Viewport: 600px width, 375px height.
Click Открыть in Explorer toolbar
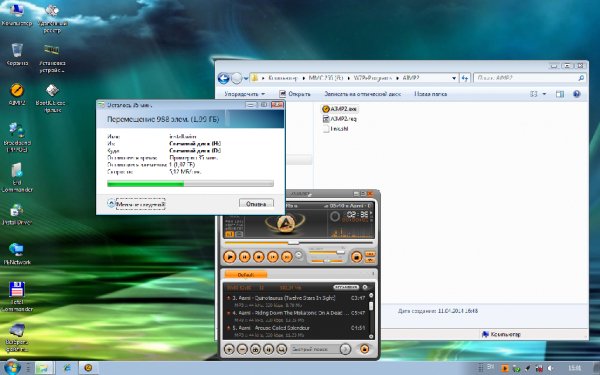(295, 94)
